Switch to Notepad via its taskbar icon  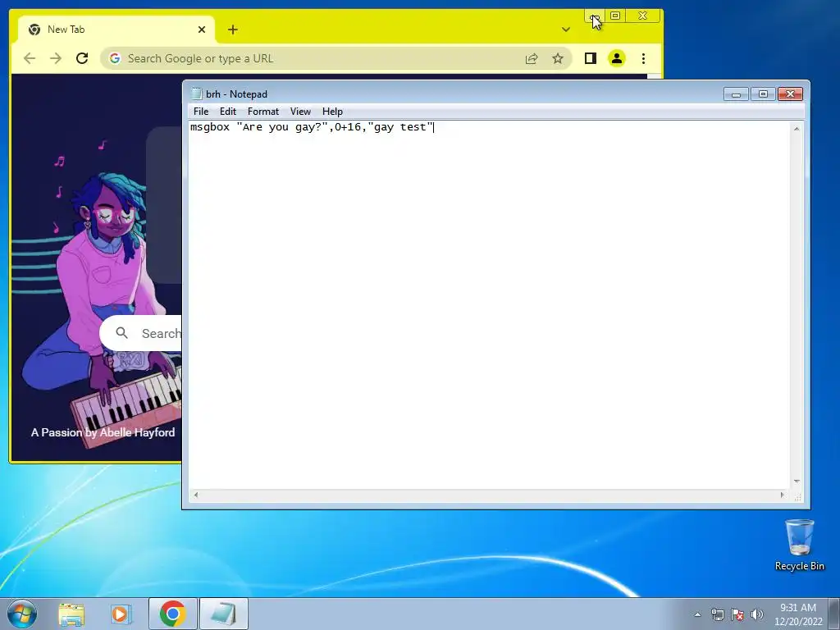tap(224, 614)
